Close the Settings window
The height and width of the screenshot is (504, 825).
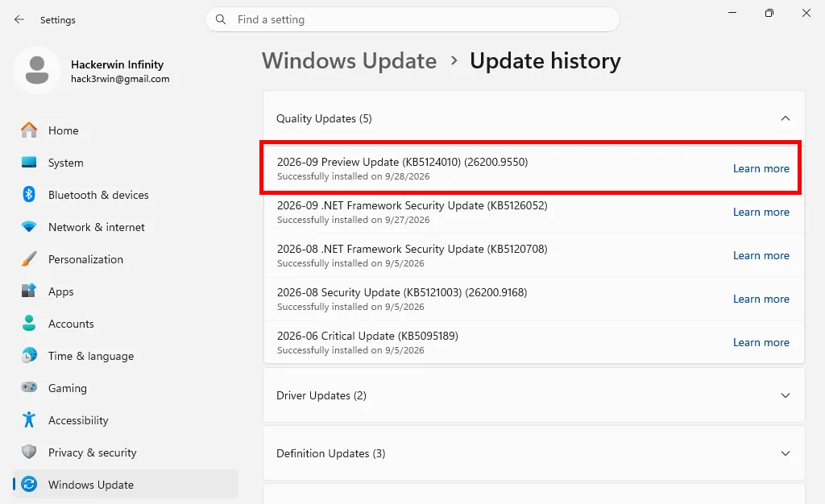coord(806,13)
